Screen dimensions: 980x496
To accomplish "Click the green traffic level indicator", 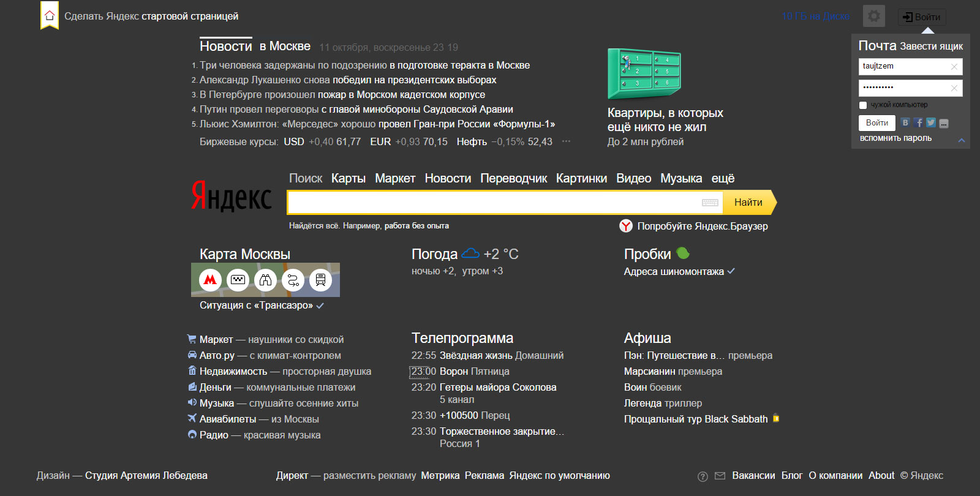I will [683, 253].
